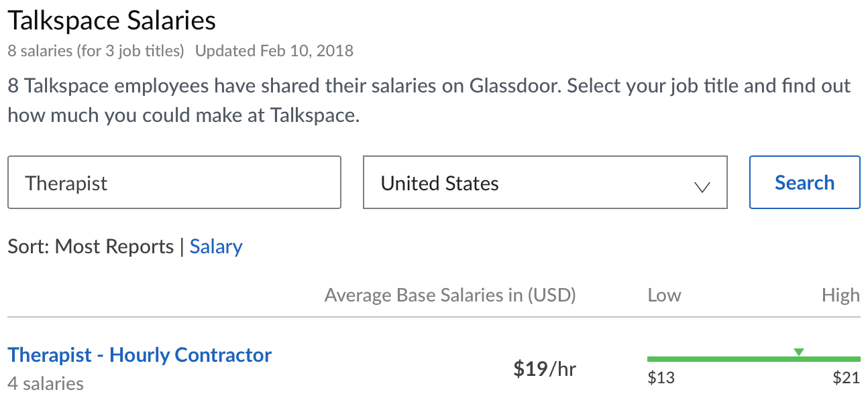Image resolution: width=868 pixels, height=398 pixels.
Task: Click the 8 salaries for 3 job titles text
Action: point(96,51)
